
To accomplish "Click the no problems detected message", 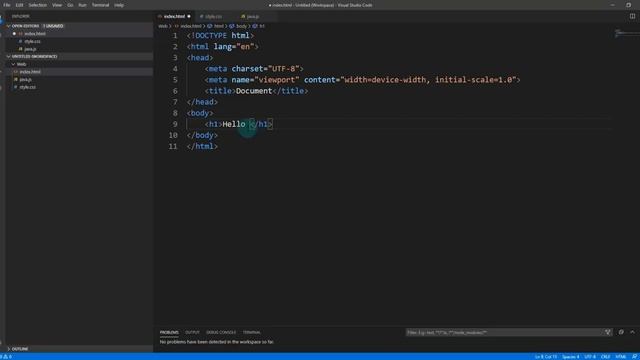I will click(x=217, y=342).
